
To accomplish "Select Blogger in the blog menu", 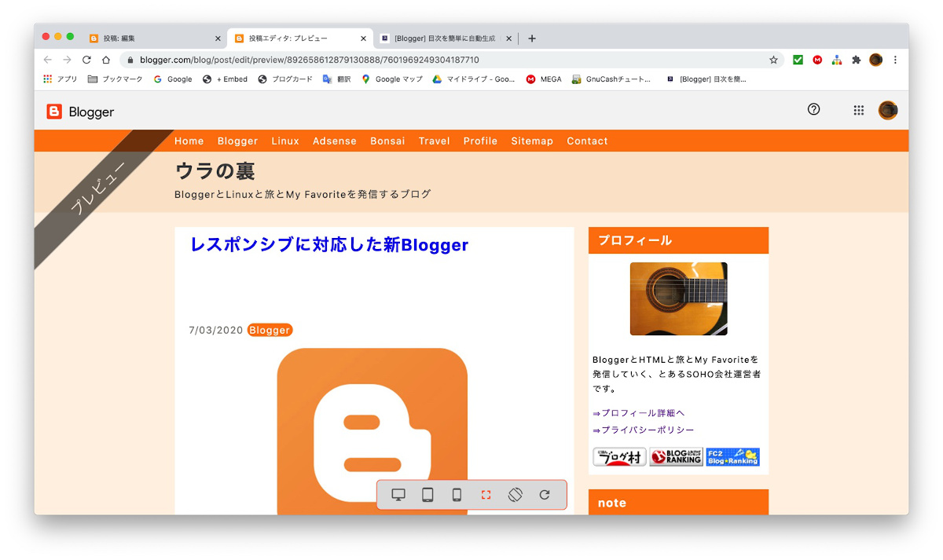I will pos(238,141).
